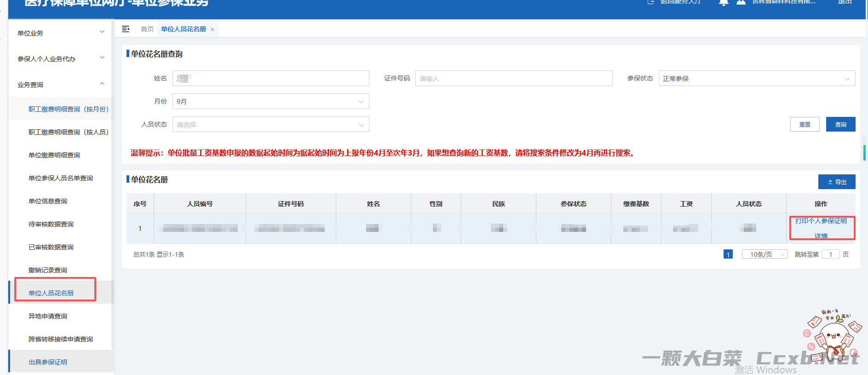
Task: Click the notification bell icon
Action: pos(723,2)
